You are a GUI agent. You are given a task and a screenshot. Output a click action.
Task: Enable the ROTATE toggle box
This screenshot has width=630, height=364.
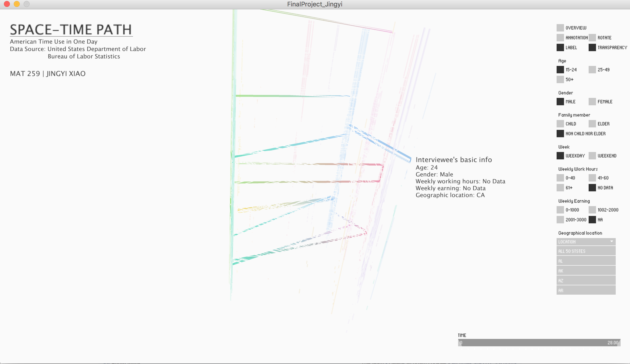click(x=592, y=38)
